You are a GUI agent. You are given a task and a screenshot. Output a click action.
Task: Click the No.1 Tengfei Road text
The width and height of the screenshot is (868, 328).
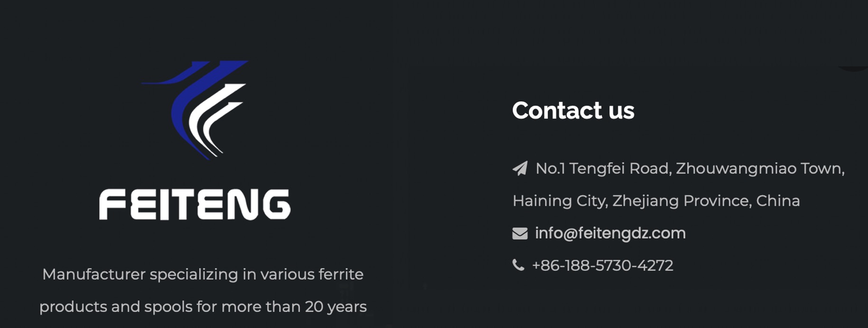click(x=603, y=169)
